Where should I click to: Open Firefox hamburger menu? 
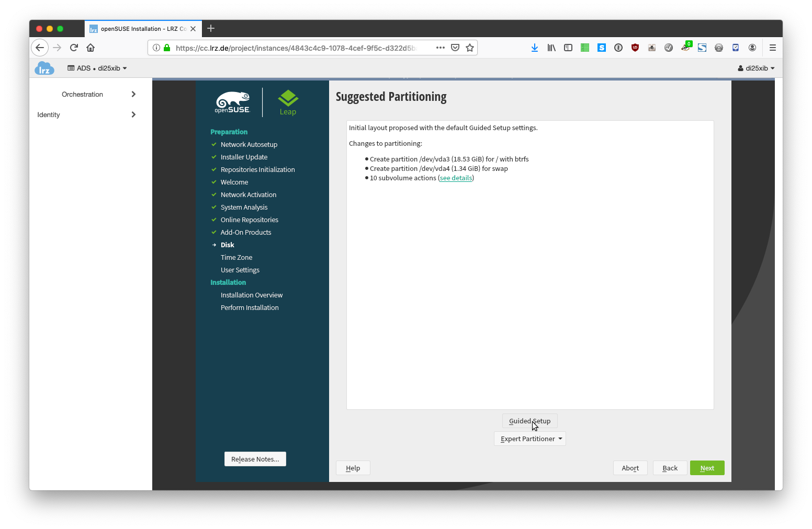(772, 48)
